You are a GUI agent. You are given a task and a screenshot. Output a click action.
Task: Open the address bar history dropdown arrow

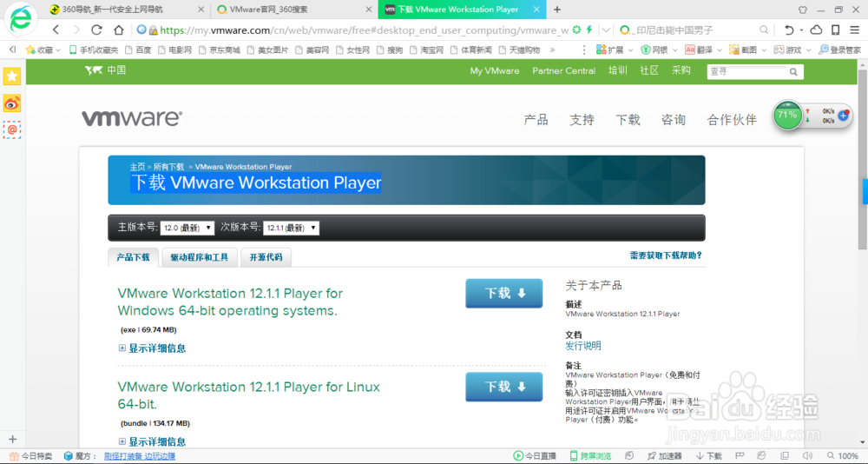606,30
